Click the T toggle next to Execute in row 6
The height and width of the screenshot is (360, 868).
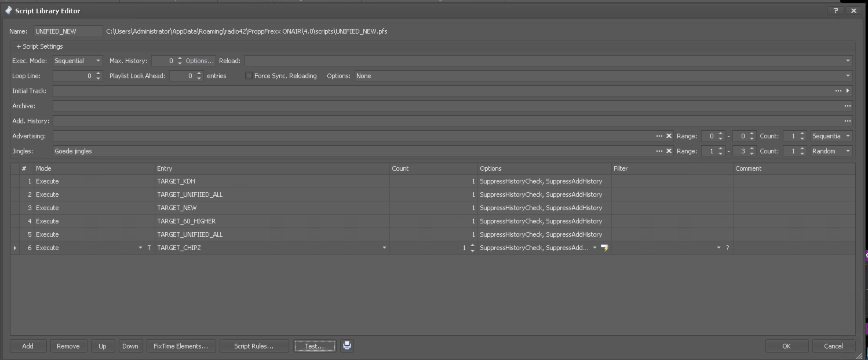[x=149, y=248]
